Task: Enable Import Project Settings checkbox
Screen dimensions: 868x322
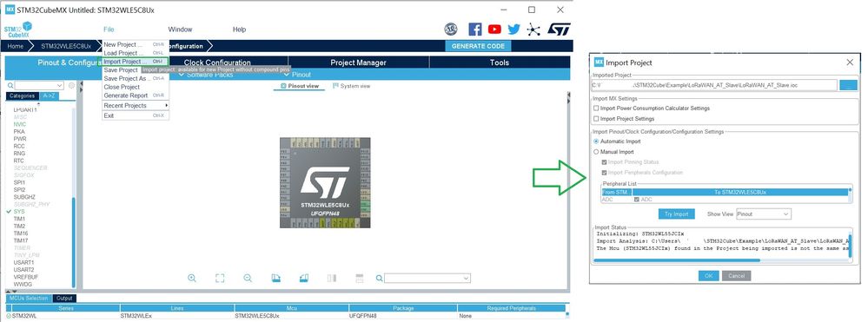Action: [x=596, y=119]
